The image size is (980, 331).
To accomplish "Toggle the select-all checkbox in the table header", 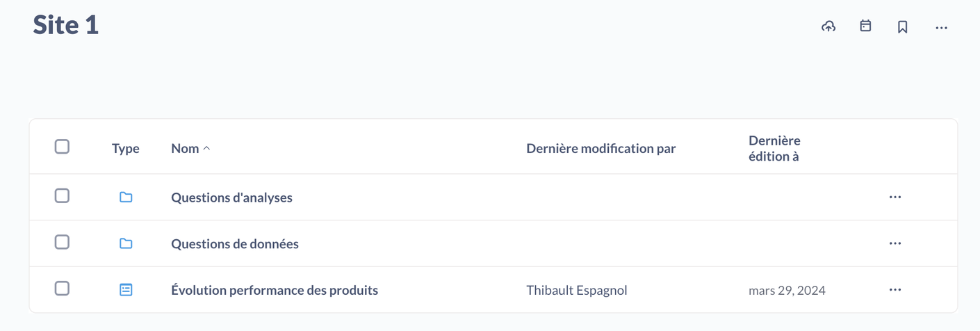I will pos(62,147).
